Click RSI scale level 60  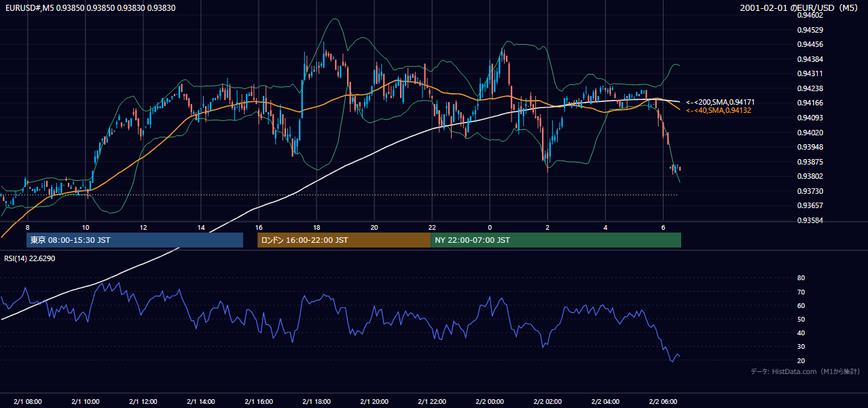tap(801, 305)
